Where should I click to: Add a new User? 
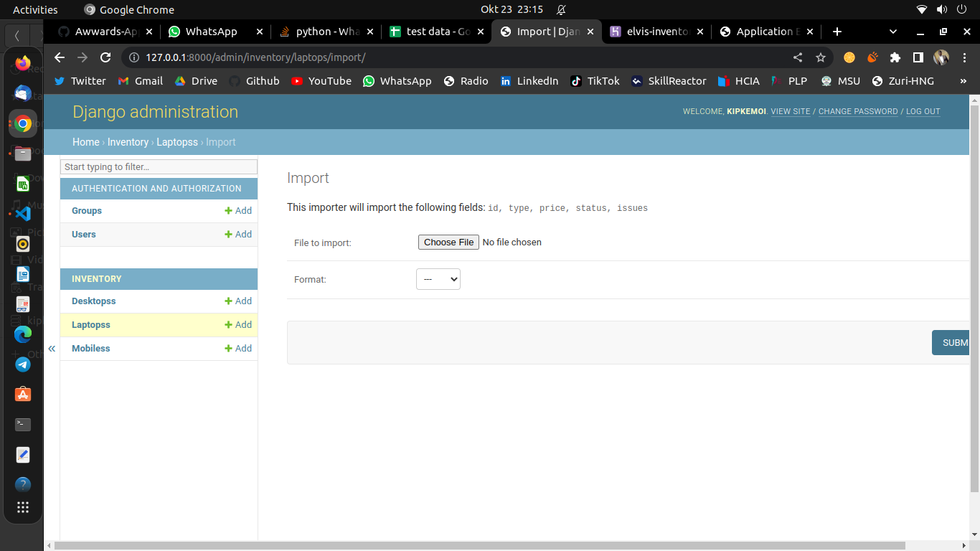coord(238,235)
